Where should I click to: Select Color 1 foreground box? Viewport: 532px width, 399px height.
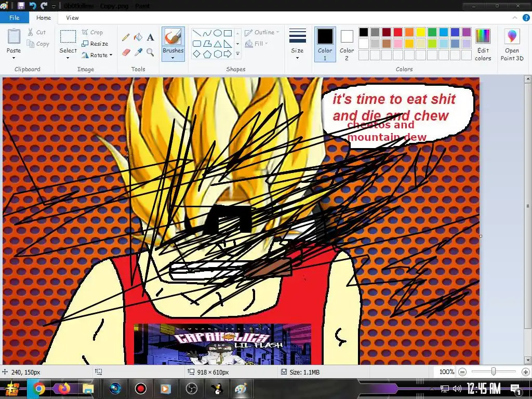(325, 45)
